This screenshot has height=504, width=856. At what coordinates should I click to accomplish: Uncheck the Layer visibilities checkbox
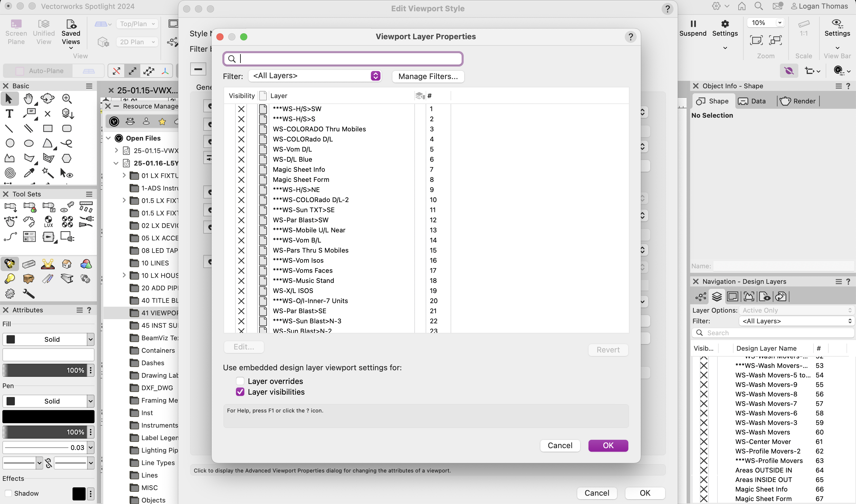click(240, 392)
